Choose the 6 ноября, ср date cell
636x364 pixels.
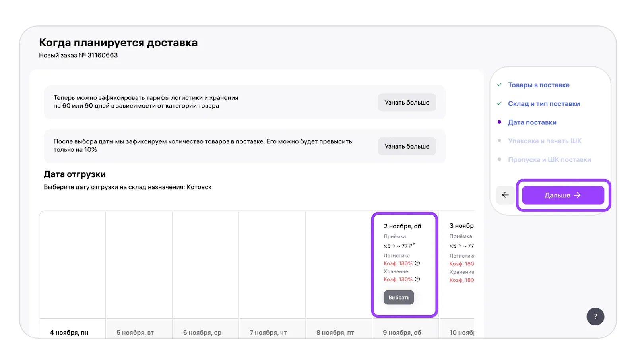[x=202, y=332]
